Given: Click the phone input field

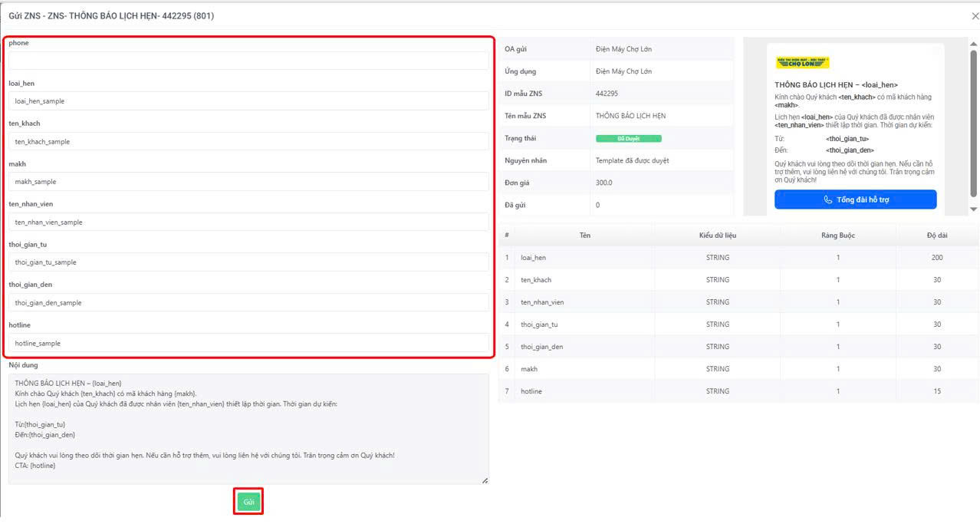Looking at the screenshot, I should tap(248, 61).
